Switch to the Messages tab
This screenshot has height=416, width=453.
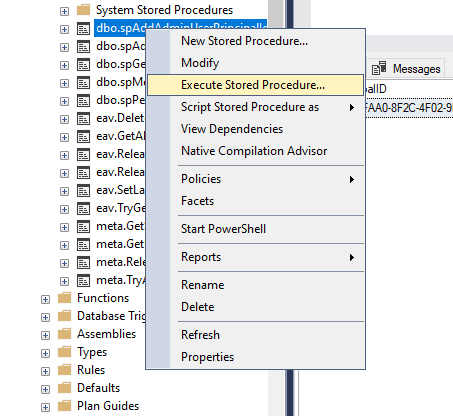tap(407, 69)
